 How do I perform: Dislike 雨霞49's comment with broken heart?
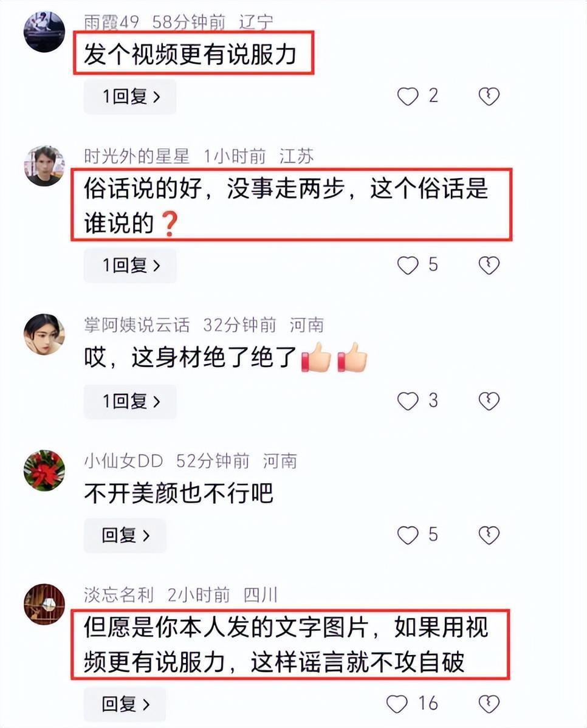[x=489, y=97]
